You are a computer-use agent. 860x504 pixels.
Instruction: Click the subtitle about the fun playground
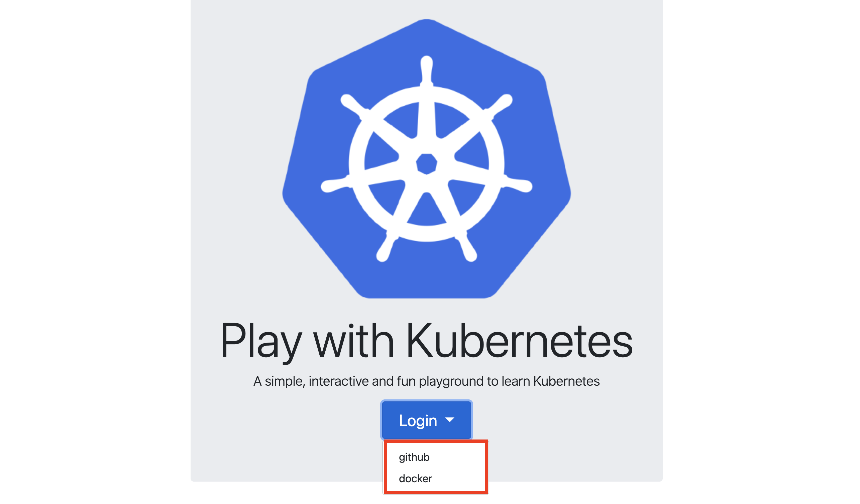coord(426,381)
